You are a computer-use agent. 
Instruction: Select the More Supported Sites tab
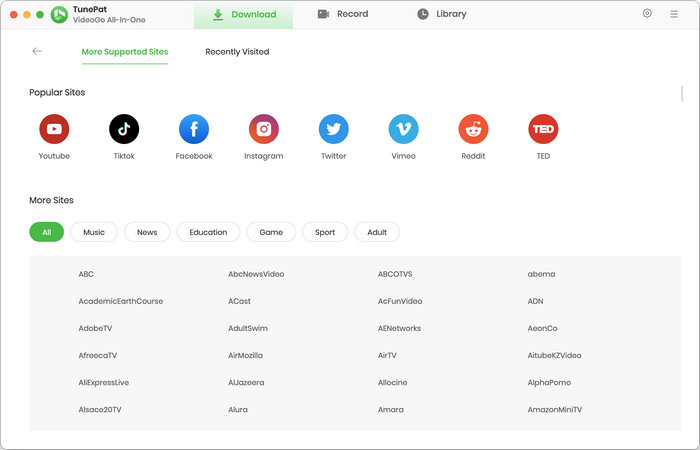pos(125,52)
